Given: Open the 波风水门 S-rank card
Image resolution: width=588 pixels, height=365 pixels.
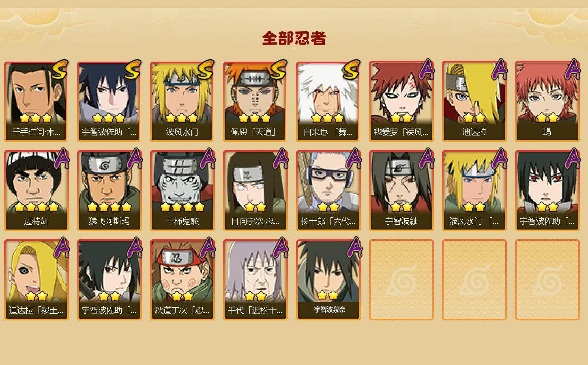Looking at the screenshot, I should [182, 101].
